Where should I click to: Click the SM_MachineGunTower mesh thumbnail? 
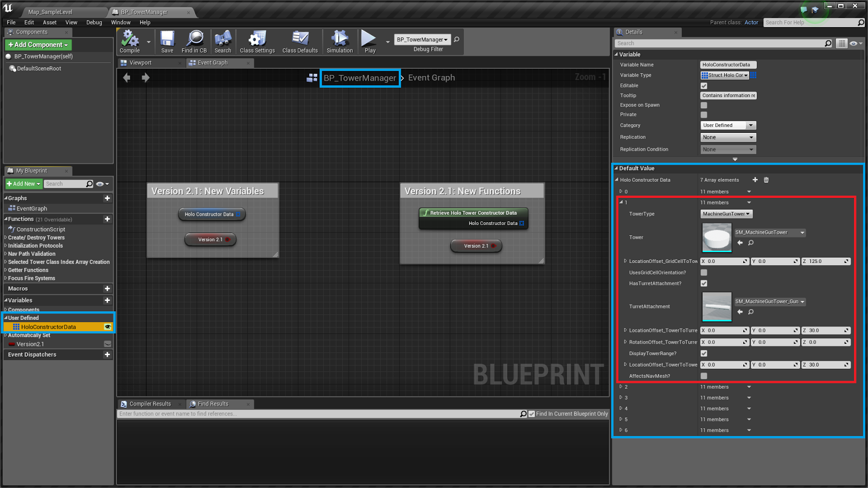[716, 237]
